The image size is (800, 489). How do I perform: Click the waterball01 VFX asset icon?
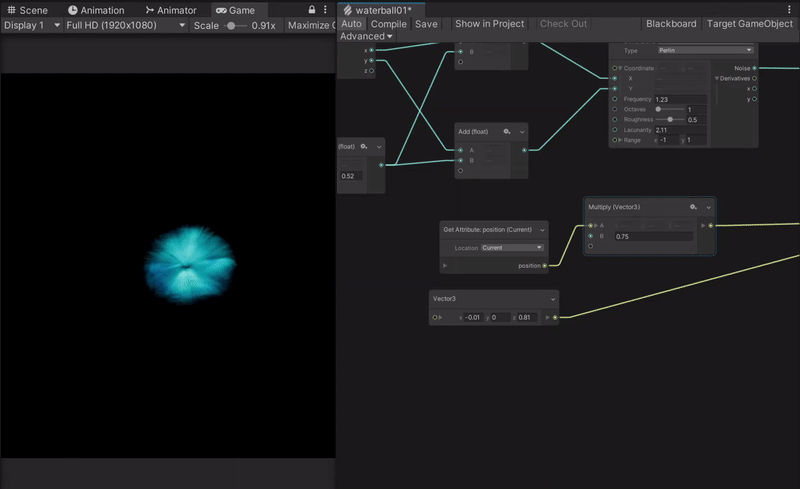(347, 10)
